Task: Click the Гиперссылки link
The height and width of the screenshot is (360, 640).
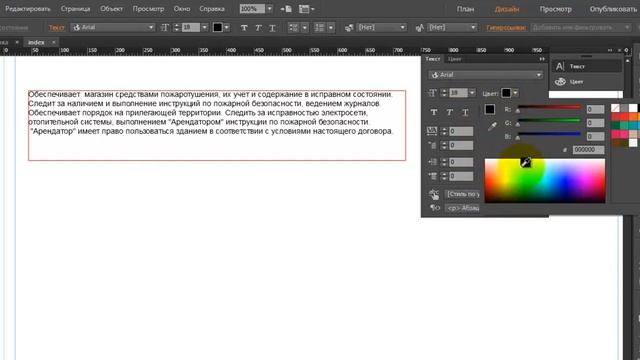Action: click(x=506, y=28)
